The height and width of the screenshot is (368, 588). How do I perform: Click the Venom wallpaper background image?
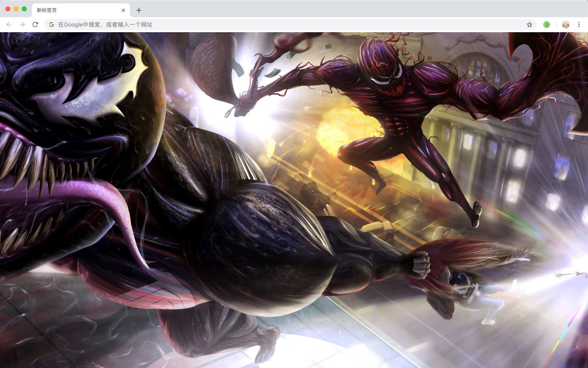(294, 200)
